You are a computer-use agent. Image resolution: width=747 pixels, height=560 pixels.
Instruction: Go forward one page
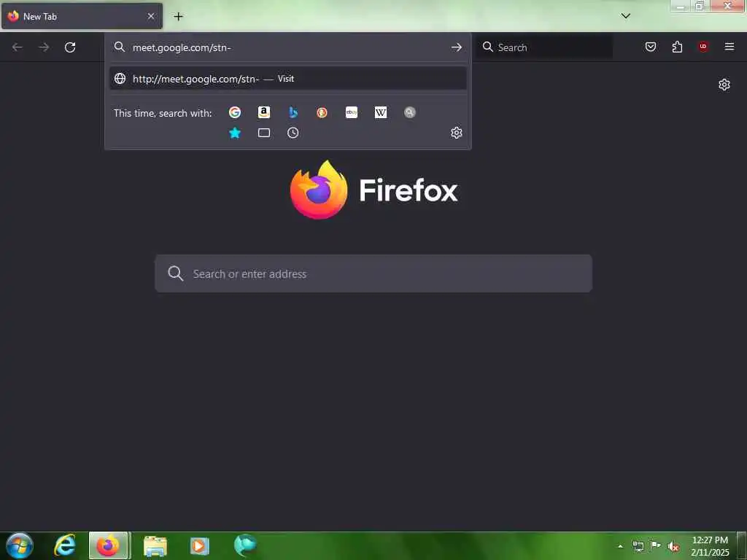(44, 47)
